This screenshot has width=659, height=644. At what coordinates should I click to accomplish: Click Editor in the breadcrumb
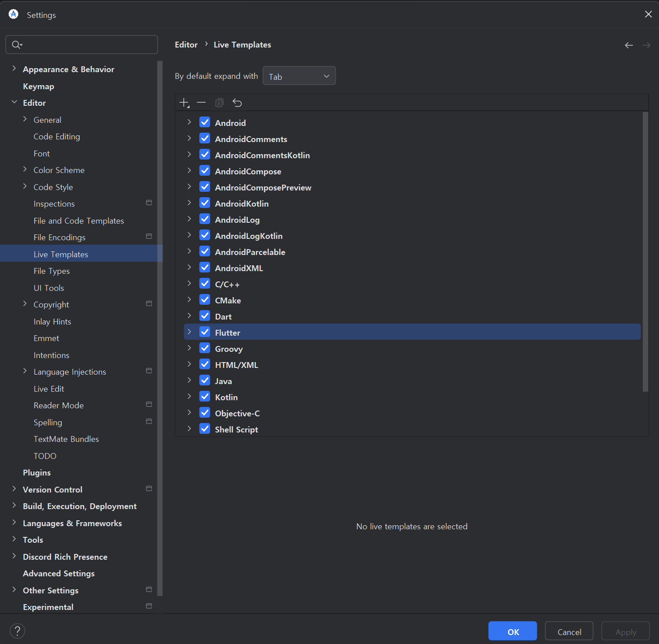tap(186, 45)
